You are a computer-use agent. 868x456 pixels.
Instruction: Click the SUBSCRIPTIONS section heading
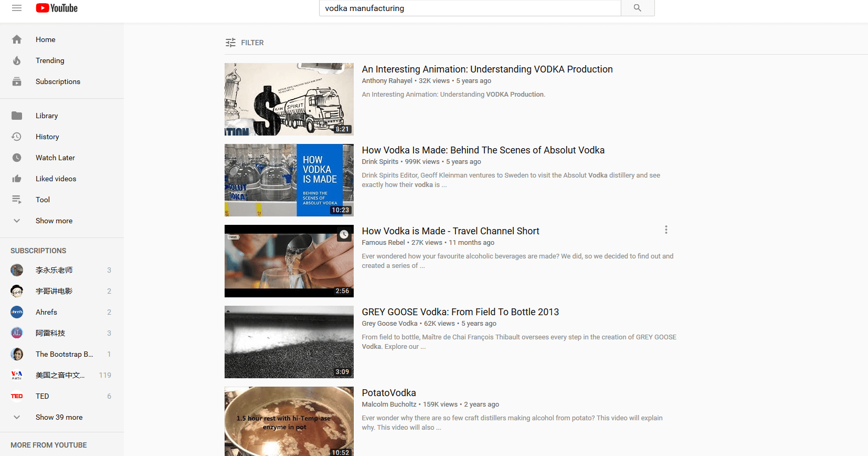pyautogui.click(x=38, y=251)
